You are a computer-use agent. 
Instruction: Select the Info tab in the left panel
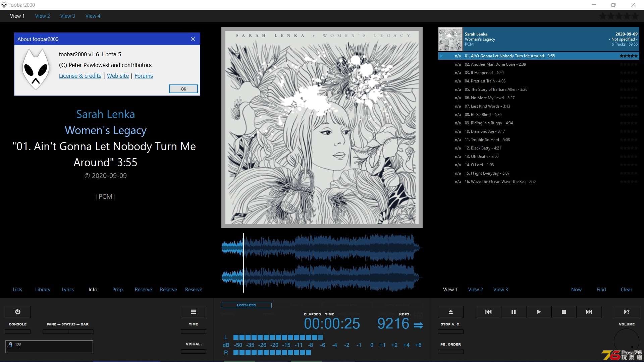tap(93, 289)
